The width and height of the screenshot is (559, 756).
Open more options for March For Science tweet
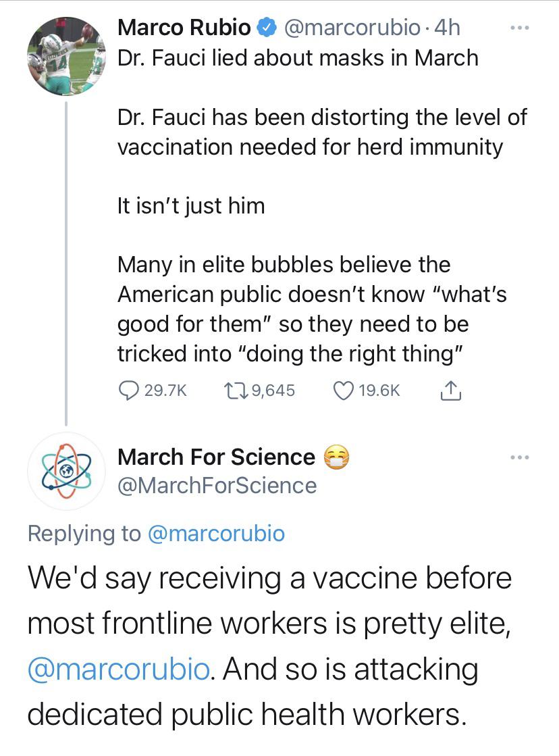tap(518, 458)
